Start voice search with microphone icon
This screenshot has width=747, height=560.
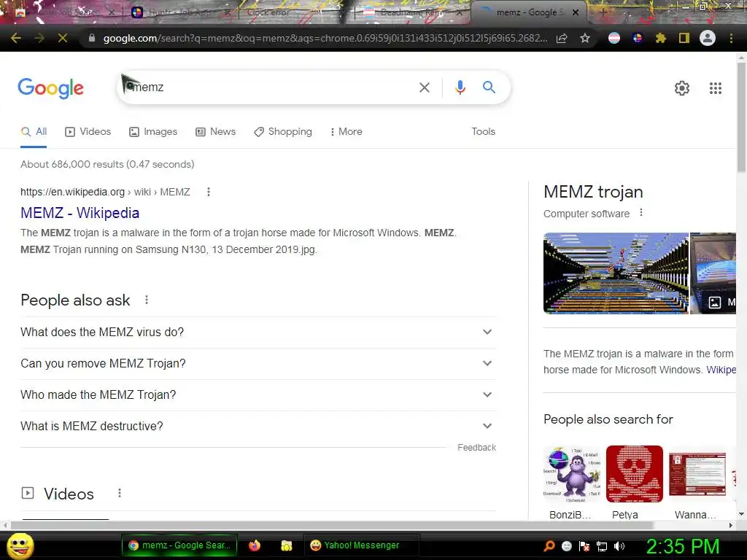click(460, 87)
